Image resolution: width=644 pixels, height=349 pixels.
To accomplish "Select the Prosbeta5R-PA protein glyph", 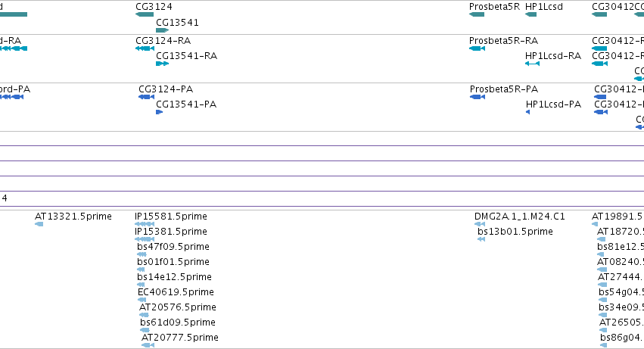I will [478, 97].
